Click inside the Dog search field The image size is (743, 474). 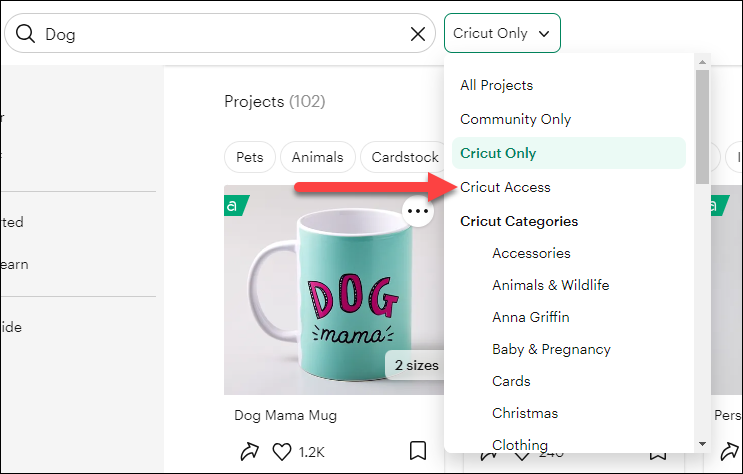point(220,34)
